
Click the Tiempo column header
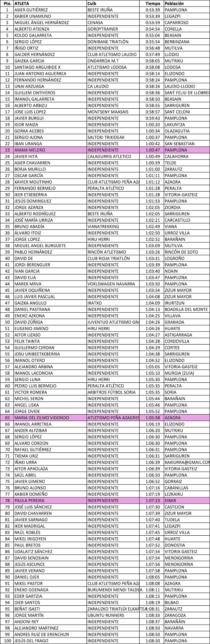[152, 3]
